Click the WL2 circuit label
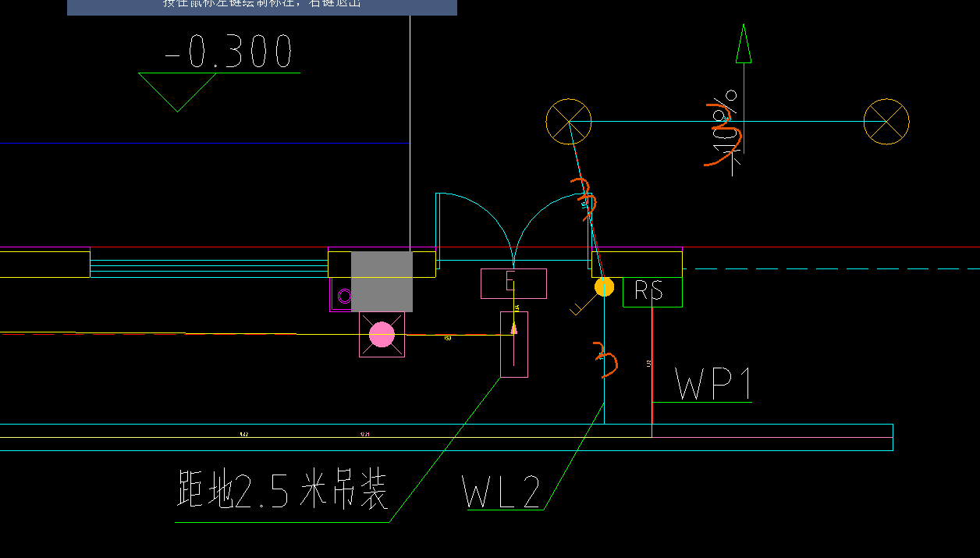The height and width of the screenshot is (558, 980). pos(502,492)
